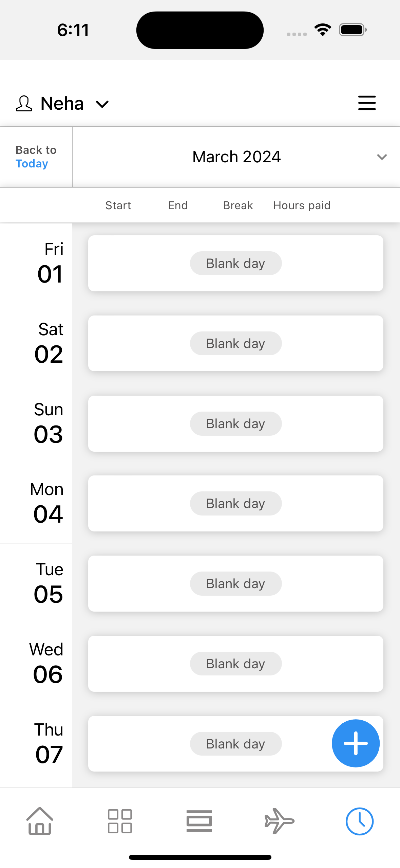Select Blank day for Sun 03

pos(235,423)
